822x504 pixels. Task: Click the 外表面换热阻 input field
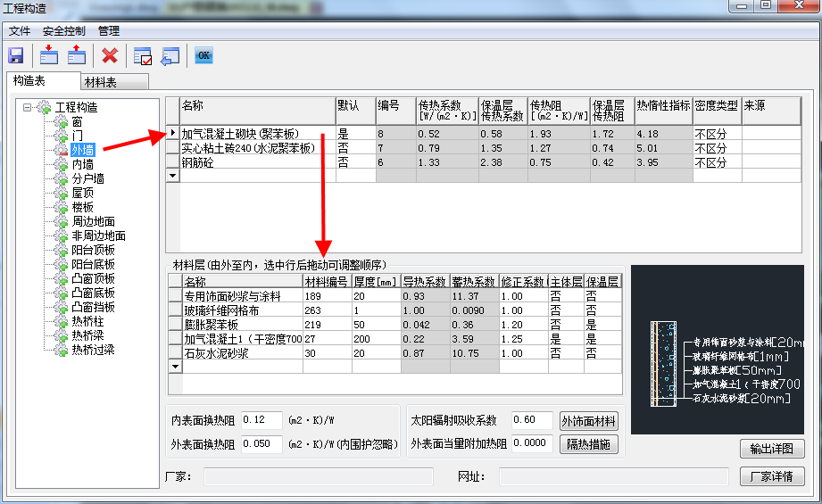pyautogui.click(x=262, y=444)
